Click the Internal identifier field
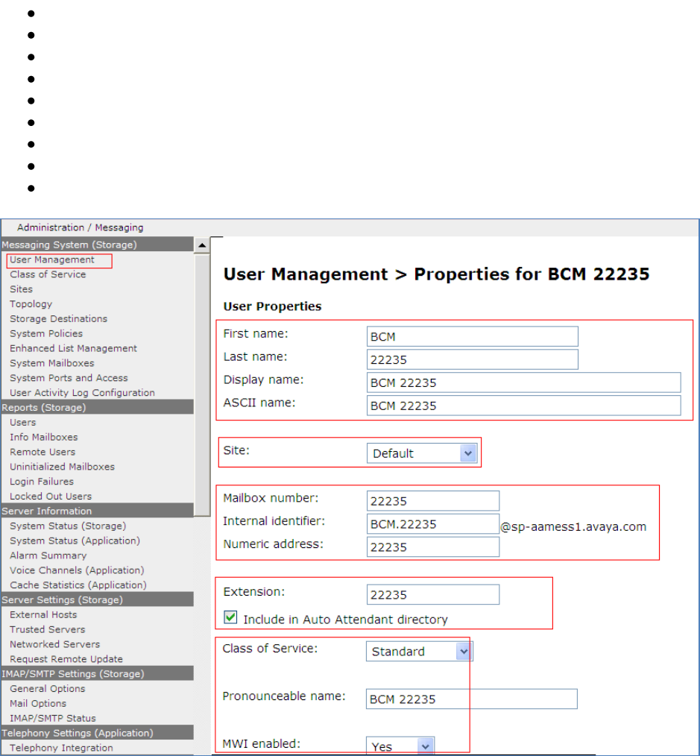Viewport: 700px width, 756px height. tap(433, 524)
